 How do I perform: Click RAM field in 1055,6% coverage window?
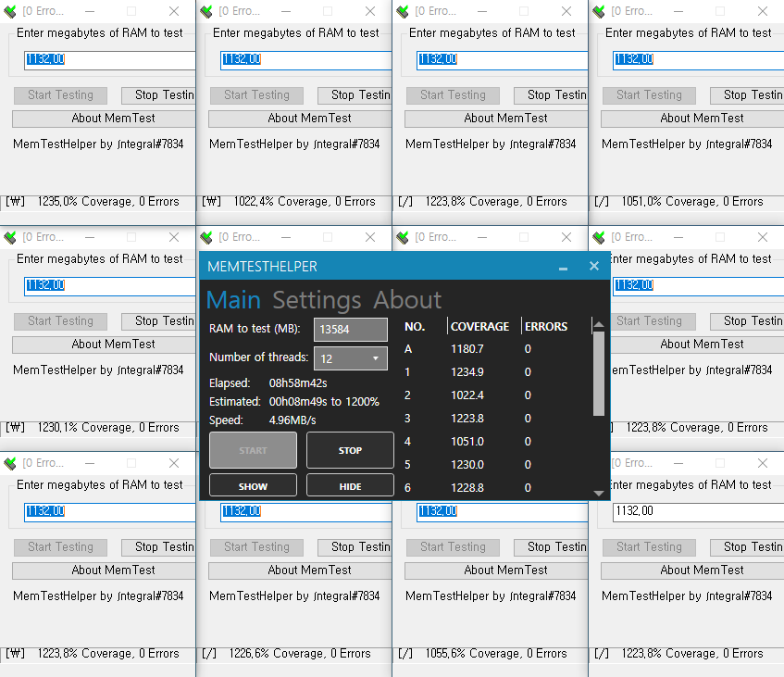coord(502,511)
